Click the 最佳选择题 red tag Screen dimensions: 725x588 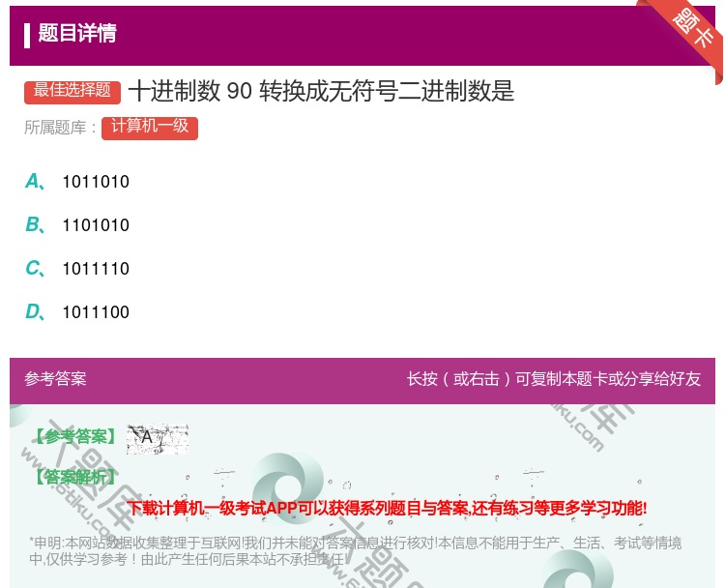(x=72, y=92)
